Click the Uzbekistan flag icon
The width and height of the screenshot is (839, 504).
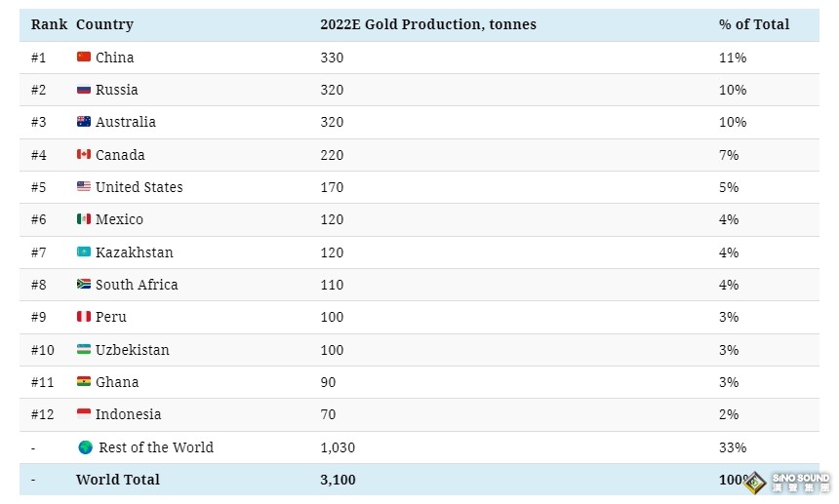click(x=84, y=350)
